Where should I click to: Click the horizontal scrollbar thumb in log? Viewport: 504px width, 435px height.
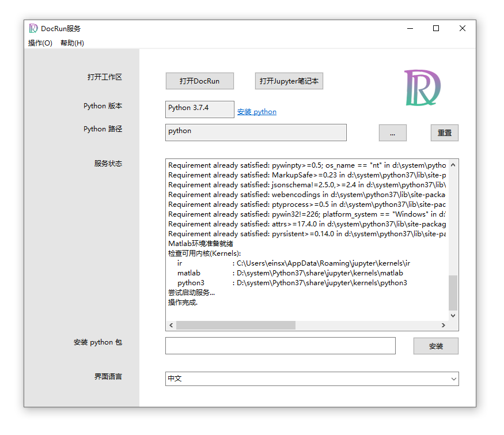236,325
